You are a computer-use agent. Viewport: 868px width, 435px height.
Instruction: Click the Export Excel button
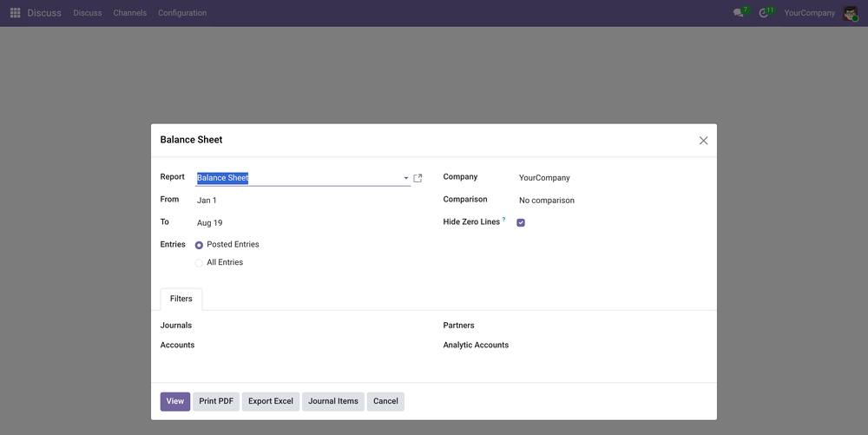[x=271, y=401]
